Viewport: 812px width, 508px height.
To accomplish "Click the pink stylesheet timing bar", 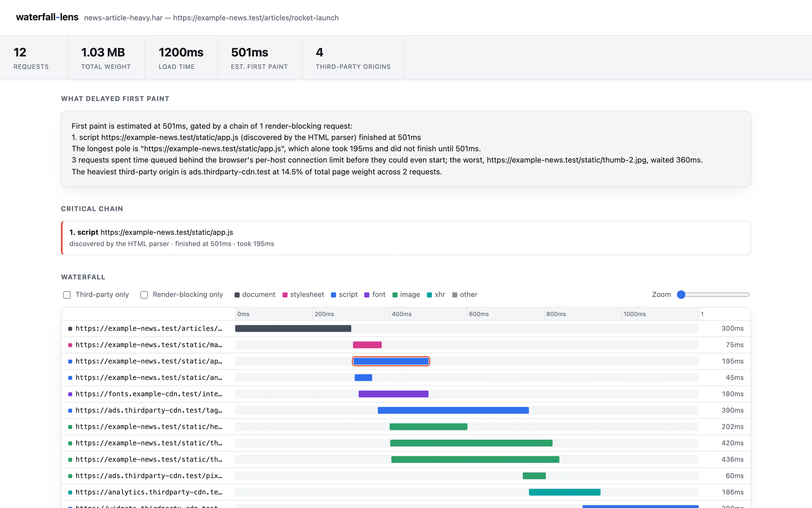I will pyautogui.click(x=367, y=345).
